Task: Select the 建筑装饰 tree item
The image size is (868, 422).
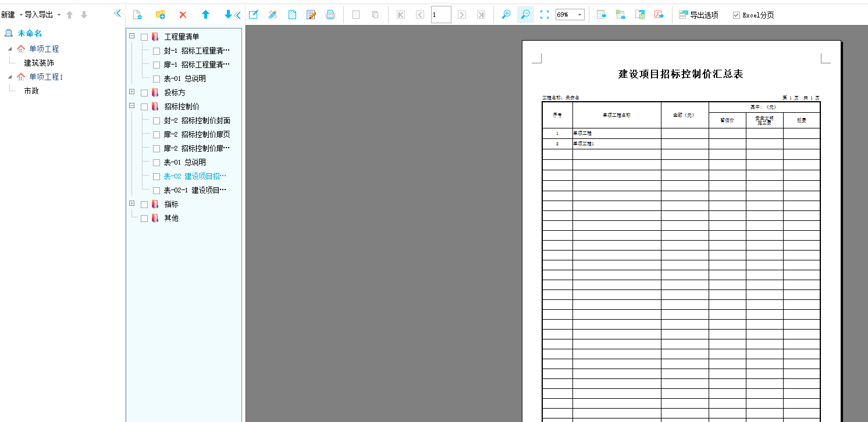Action: click(39, 63)
